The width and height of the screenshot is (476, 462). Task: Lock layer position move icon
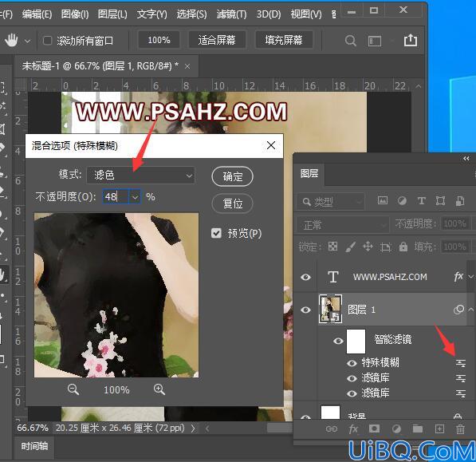point(368,247)
